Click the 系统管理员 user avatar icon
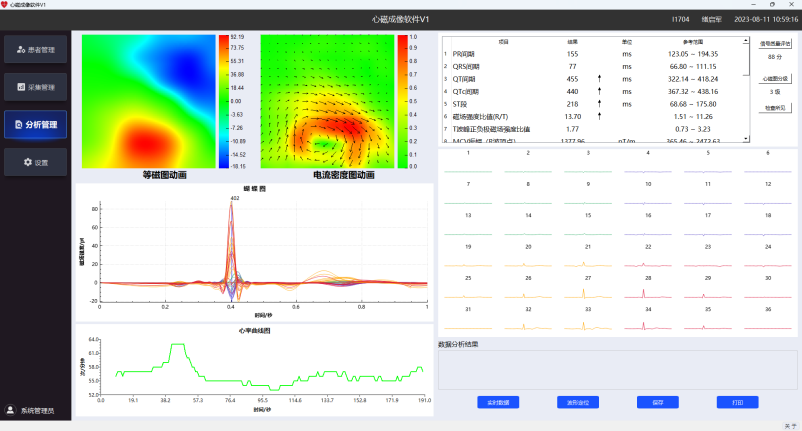802x431 pixels. [10, 410]
